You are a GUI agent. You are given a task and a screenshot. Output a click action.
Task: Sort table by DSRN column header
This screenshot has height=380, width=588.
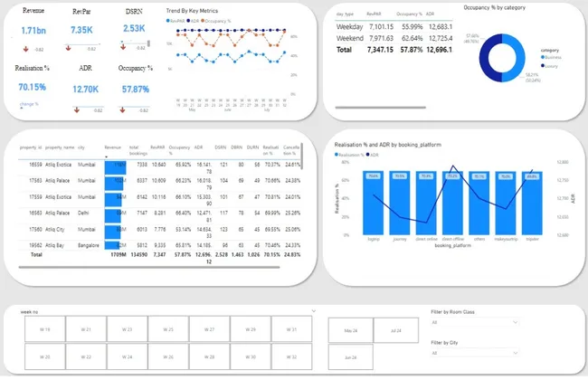click(220, 147)
